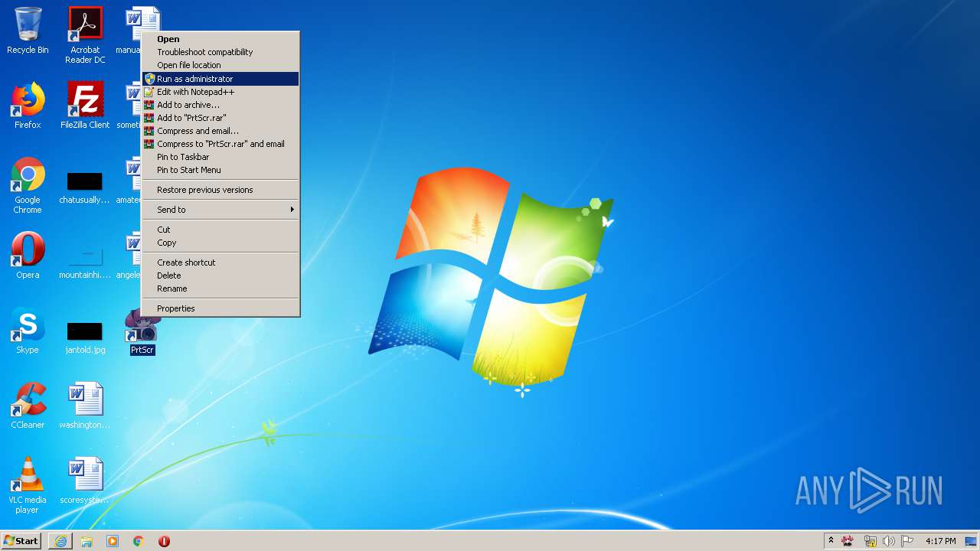Open Opera from the taskbar
The width and height of the screenshot is (980, 551).
[x=164, y=541]
